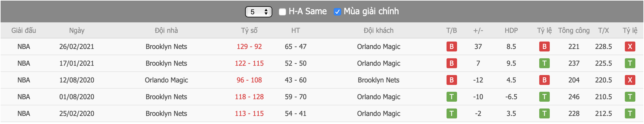
Task: Select Orlando Magic home team on 12/08/2020
Action: tap(166, 80)
